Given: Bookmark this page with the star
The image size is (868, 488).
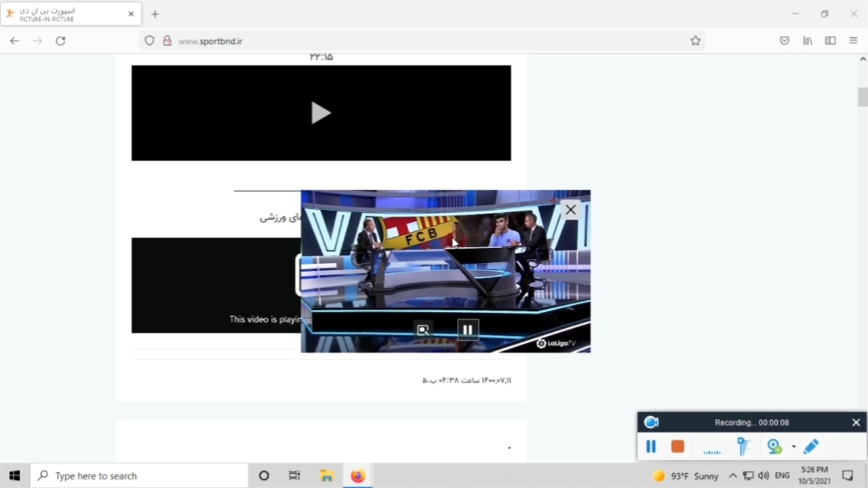Looking at the screenshot, I should (x=695, y=41).
